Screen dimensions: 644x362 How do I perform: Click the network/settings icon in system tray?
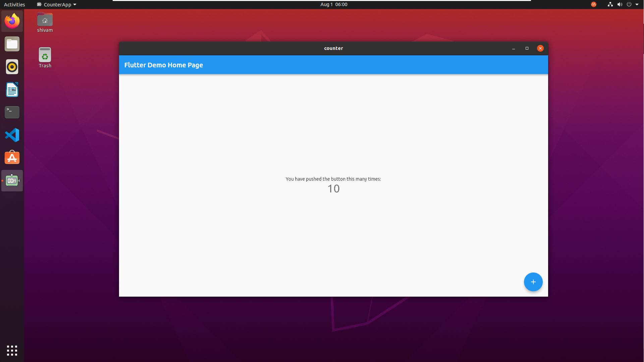(609, 4)
